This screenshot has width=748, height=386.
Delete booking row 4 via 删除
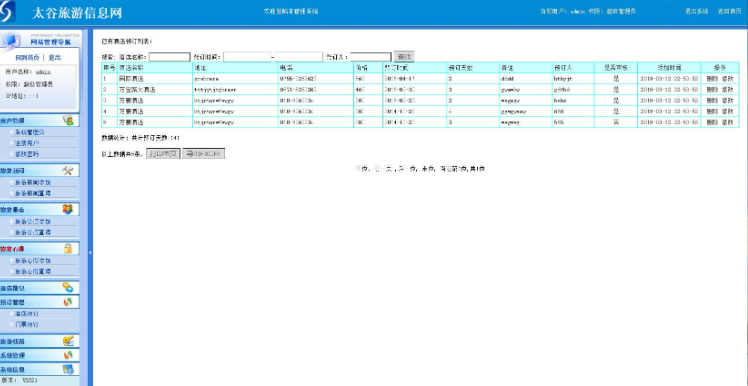point(712,112)
